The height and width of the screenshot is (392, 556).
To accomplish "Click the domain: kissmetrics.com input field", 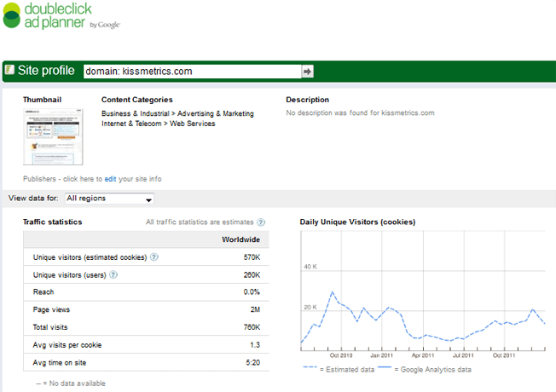I will pyautogui.click(x=193, y=72).
